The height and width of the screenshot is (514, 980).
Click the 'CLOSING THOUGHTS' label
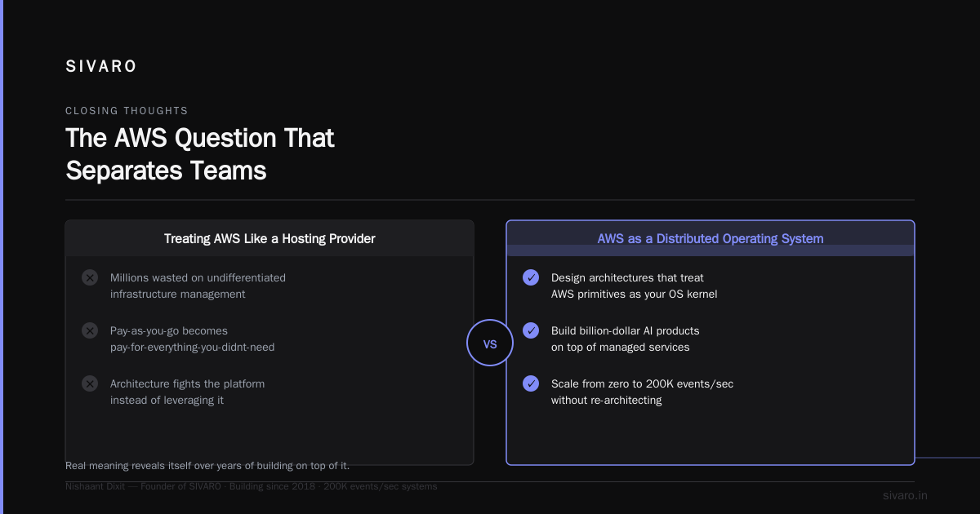(x=127, y=110)
